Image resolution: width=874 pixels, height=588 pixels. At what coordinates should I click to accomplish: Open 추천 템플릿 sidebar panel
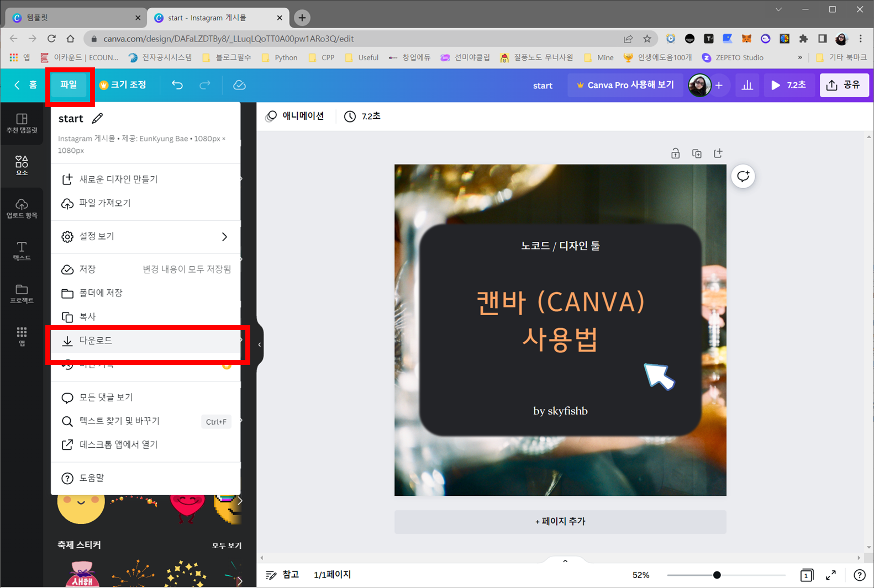[22, 124]
